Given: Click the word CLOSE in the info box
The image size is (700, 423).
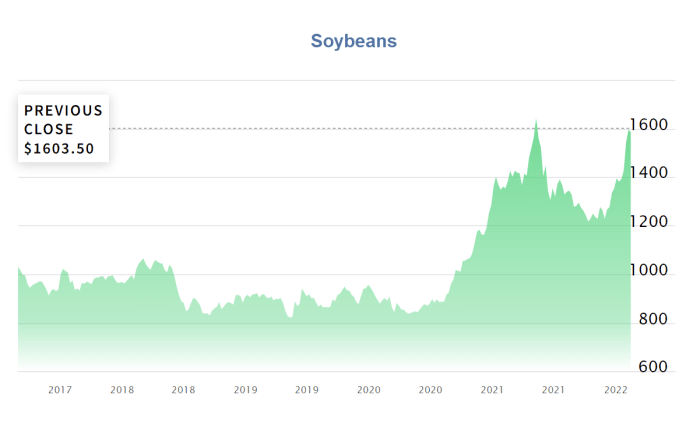Looking at the screenshot, I should tap(49, 129).
